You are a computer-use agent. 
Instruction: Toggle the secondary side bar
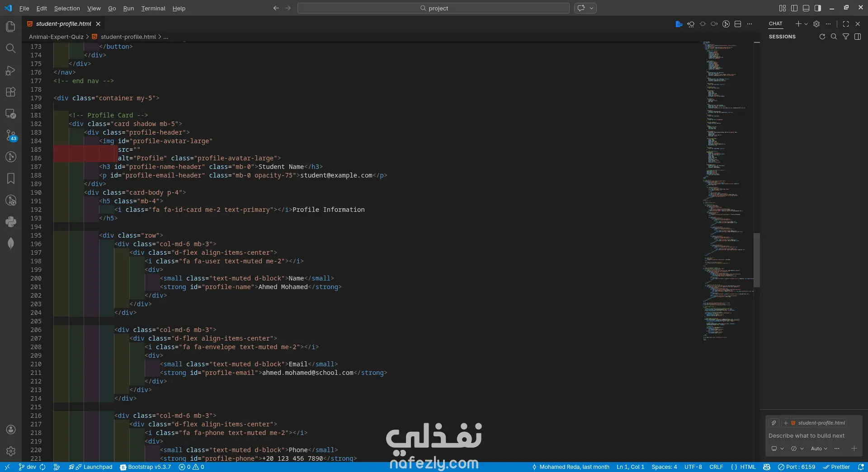coord(818,8)
